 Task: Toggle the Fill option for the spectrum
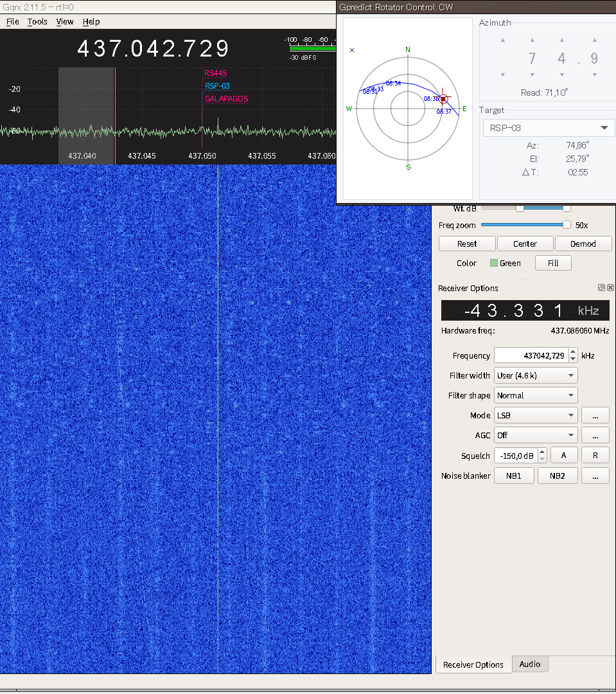tap(552, 263)
